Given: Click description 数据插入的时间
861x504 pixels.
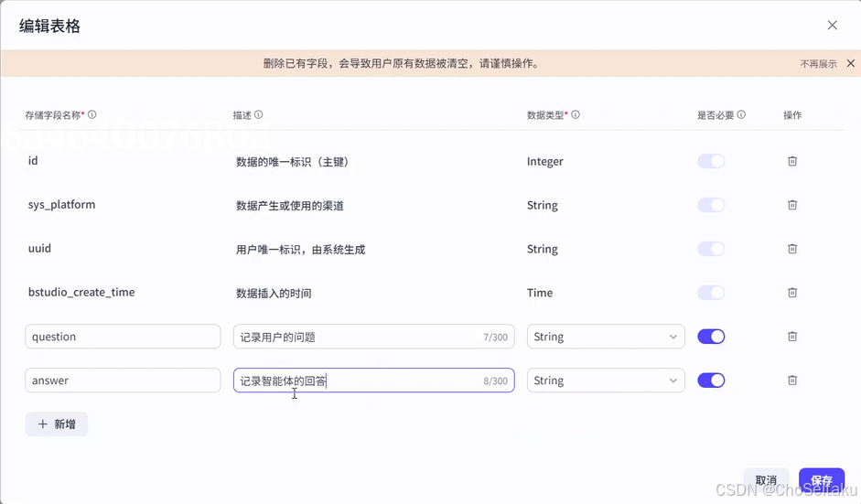Looking at the screenshot, I should pyautogui.click(x=274, y=294).
